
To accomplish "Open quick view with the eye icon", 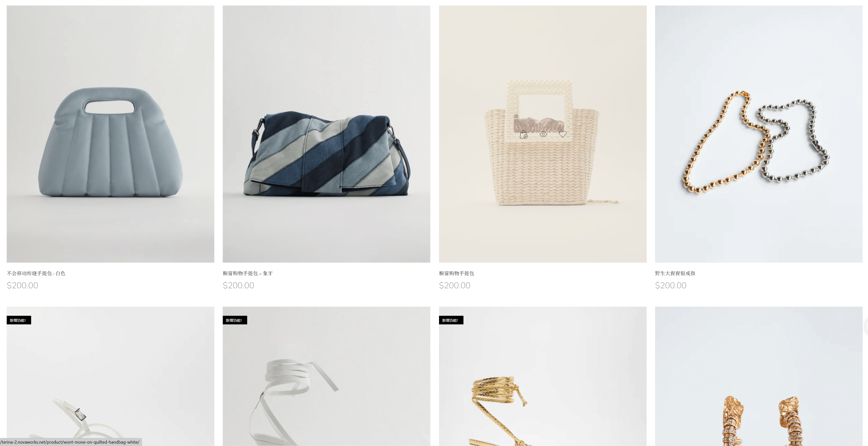I will click(x=543, y=134).
